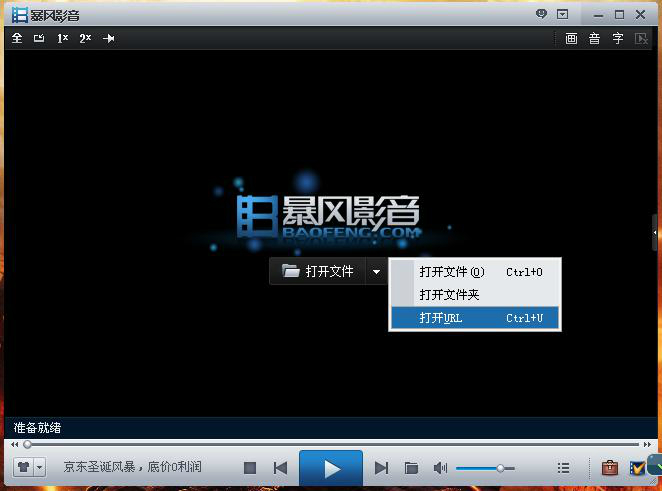Click the dropdown arrow beside 打开文件
Viewport: 662px width, 491px height.
pyautogui.click(x=376, y=271)
